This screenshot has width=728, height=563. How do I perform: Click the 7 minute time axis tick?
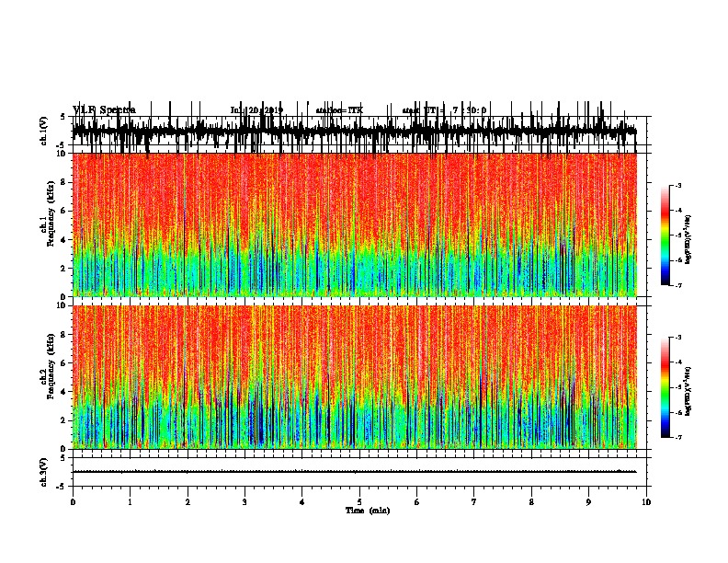(x=474, y=501)
